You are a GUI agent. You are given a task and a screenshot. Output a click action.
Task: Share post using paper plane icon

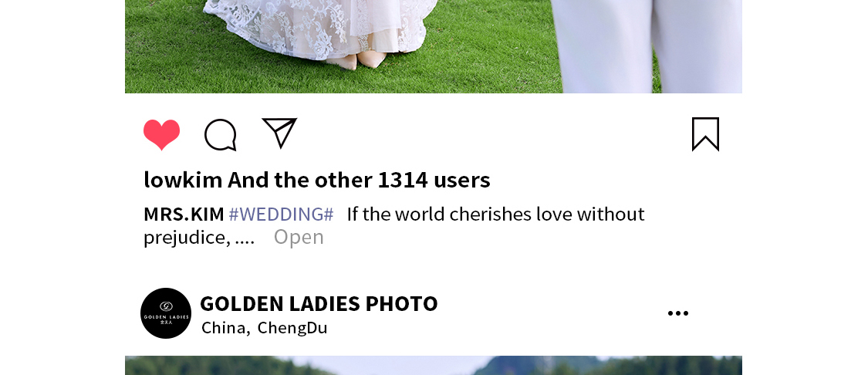coord(279,133)
